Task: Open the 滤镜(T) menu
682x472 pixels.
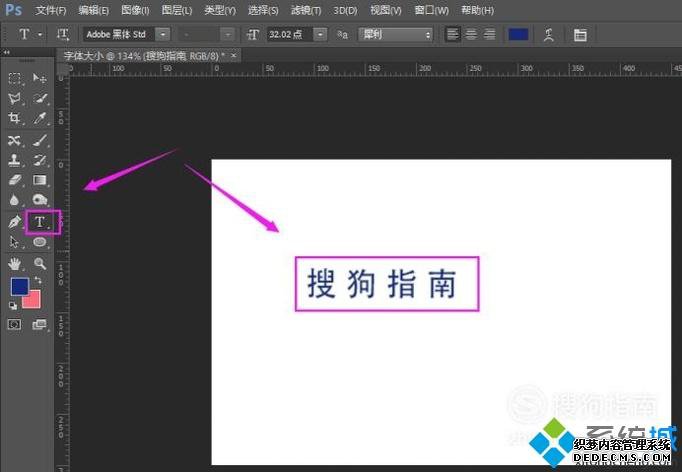Action: [306, 10]
